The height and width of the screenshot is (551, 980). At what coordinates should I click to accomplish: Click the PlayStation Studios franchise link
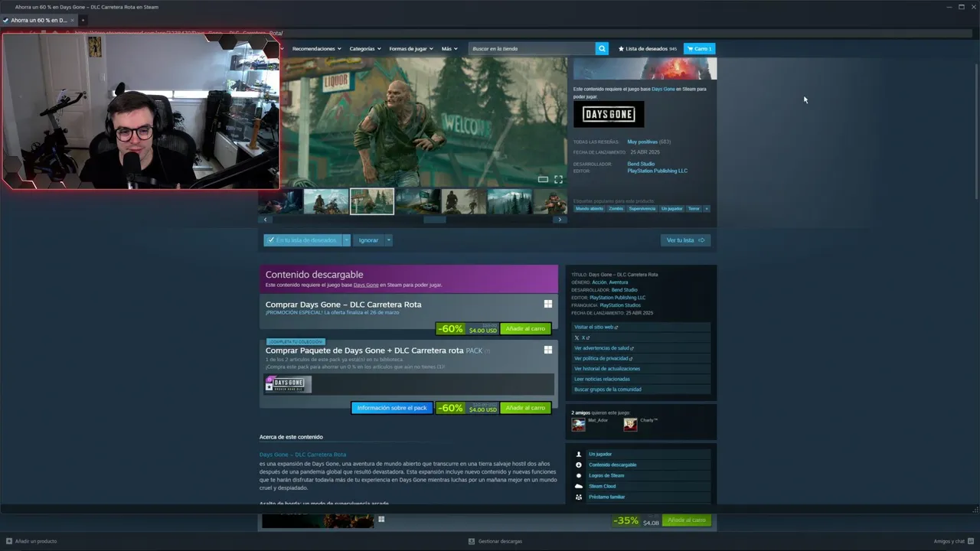(x=620, y=305)
